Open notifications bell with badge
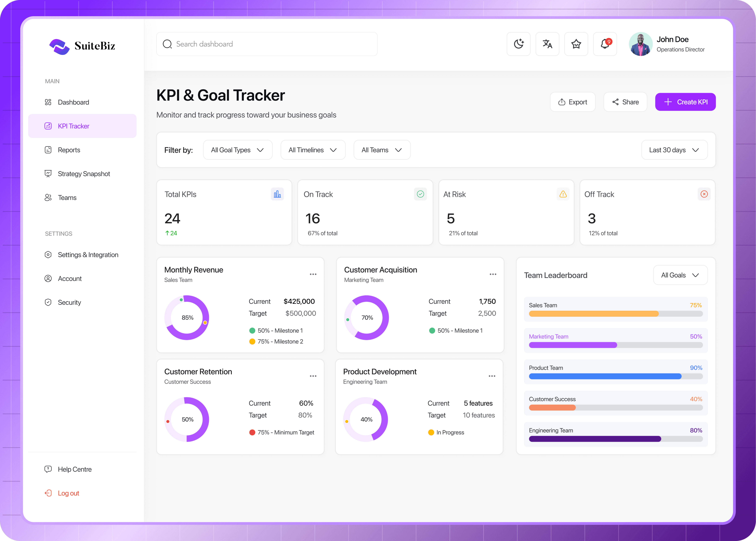This screenshot has width=756, height=541. pyautogui.click(x=605, y=44)
